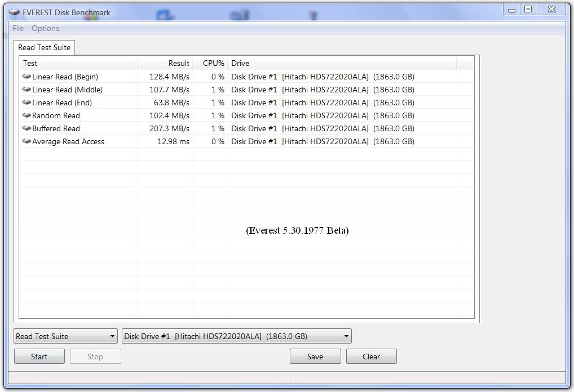Click the disk icon beside Average Read Access
This screenshot has width=574, height=392.
click(27, 141)
